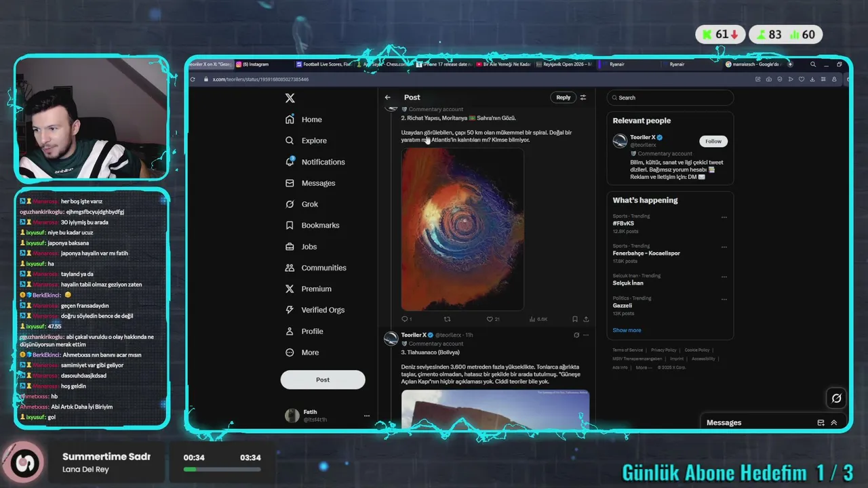Viewport: 868px width, 488px height.
Task: Click the Profile person icon
Action: (290, 331)
